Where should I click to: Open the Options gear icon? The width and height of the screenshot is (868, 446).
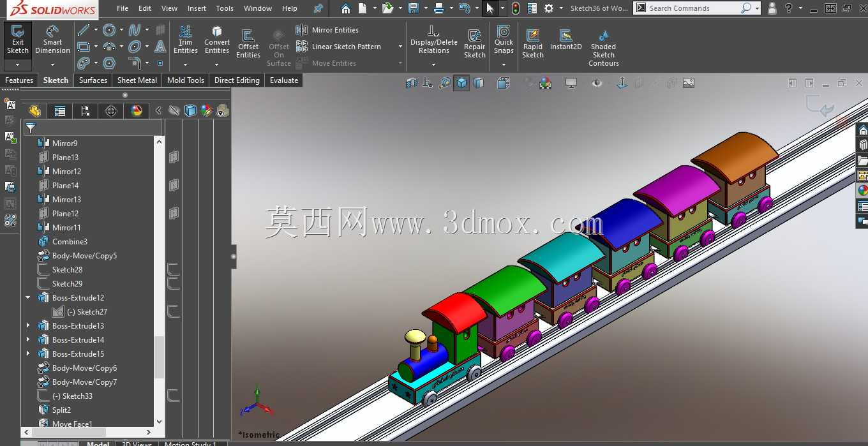[549, 8]
